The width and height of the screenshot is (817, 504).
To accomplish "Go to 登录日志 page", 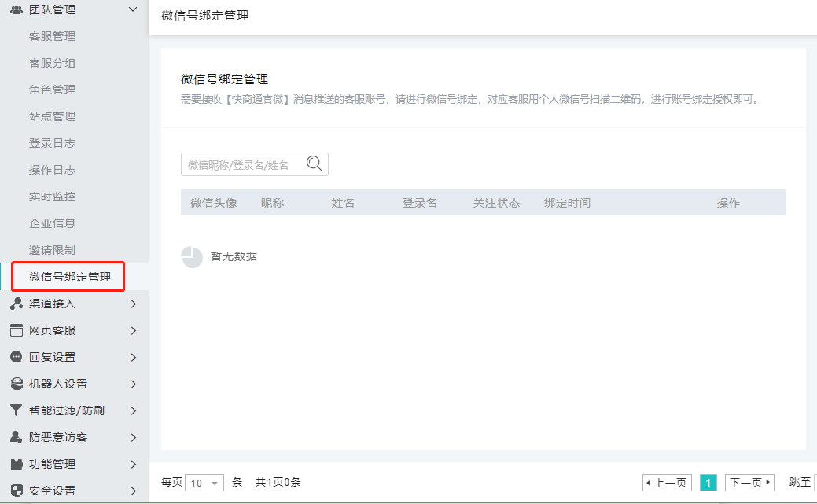I will [52, 143].
